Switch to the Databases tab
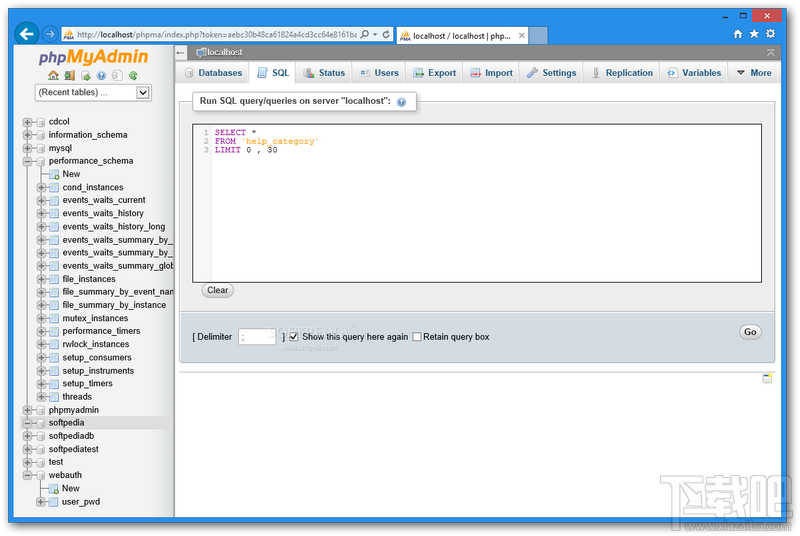The image size is (800, 536). (213, 73)
